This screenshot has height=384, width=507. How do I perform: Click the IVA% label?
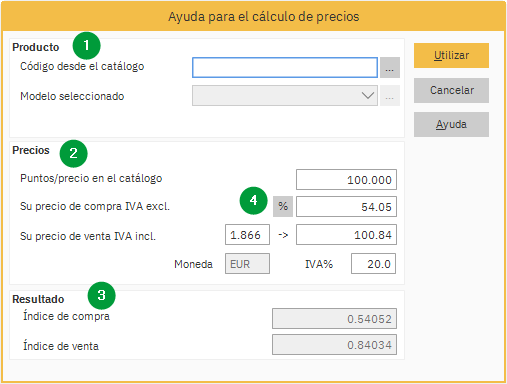(x=319, y=264)
